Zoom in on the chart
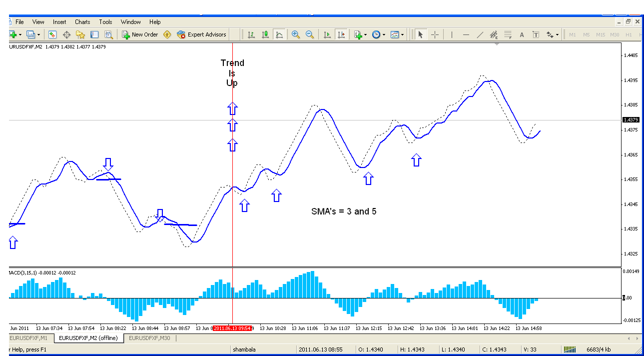The width and height of the screenshot is (644, 356). pyautogui.click(x=296, y=34)
